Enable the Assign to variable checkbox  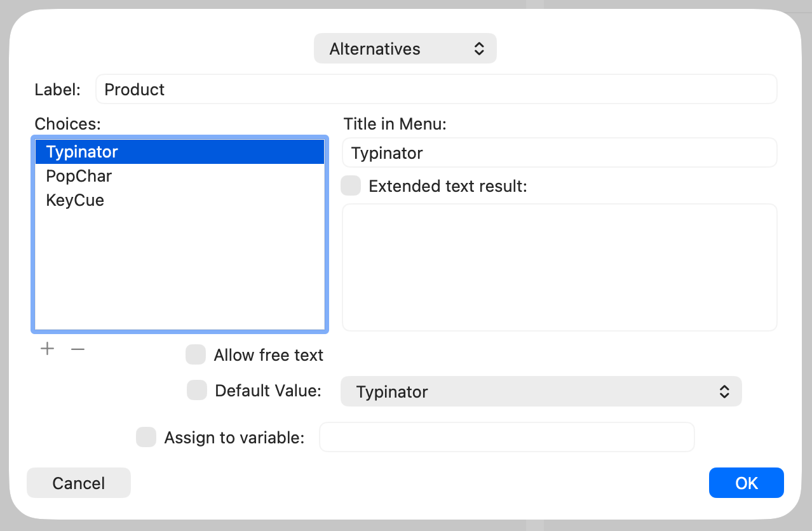(146, 437)
